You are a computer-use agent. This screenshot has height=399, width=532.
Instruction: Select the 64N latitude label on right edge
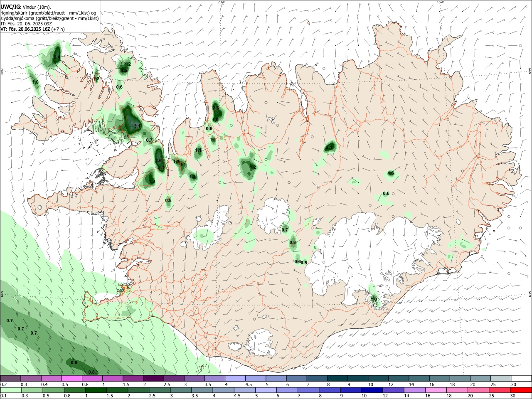530,294
